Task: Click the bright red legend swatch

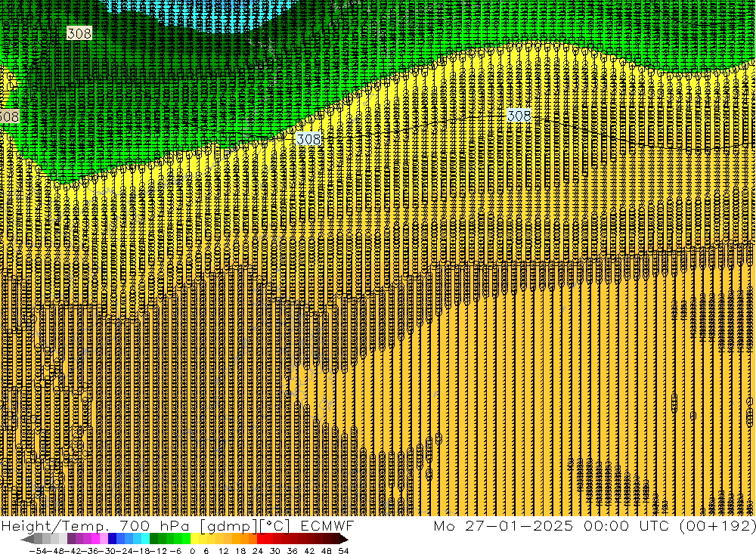Action: (261, 539)
